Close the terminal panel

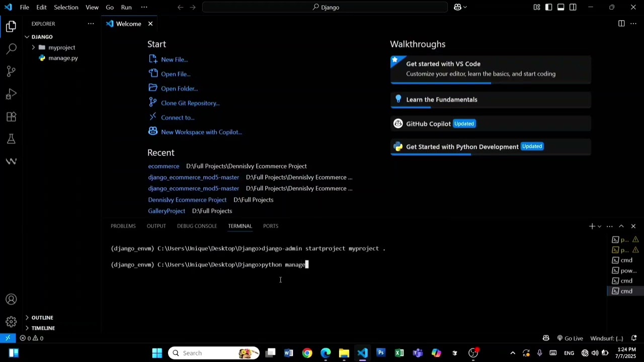(x=633, y=226)
